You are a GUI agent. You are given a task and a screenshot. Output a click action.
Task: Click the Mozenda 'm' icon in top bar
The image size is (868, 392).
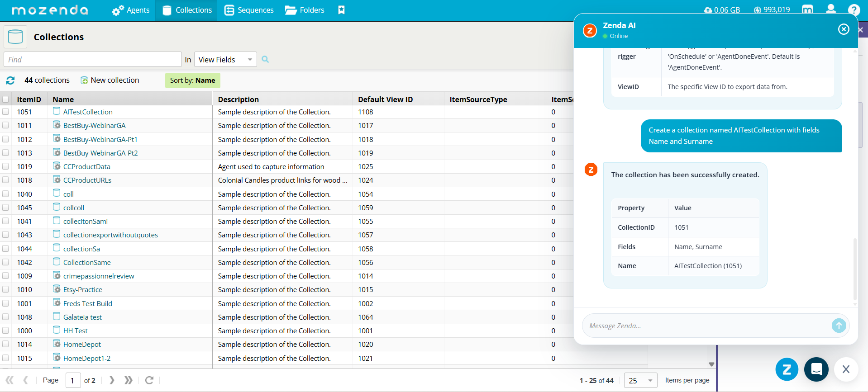(x=807, y=9)
